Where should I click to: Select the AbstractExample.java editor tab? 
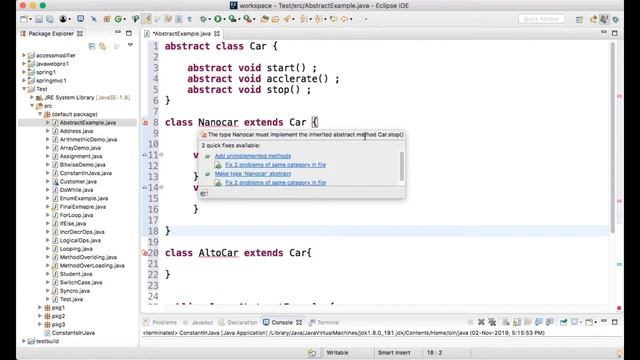[182, 33]
